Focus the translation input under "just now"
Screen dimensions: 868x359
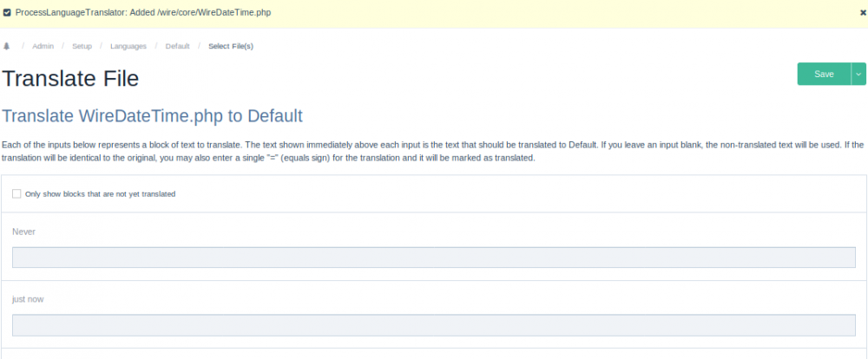[x=434, y=325]
